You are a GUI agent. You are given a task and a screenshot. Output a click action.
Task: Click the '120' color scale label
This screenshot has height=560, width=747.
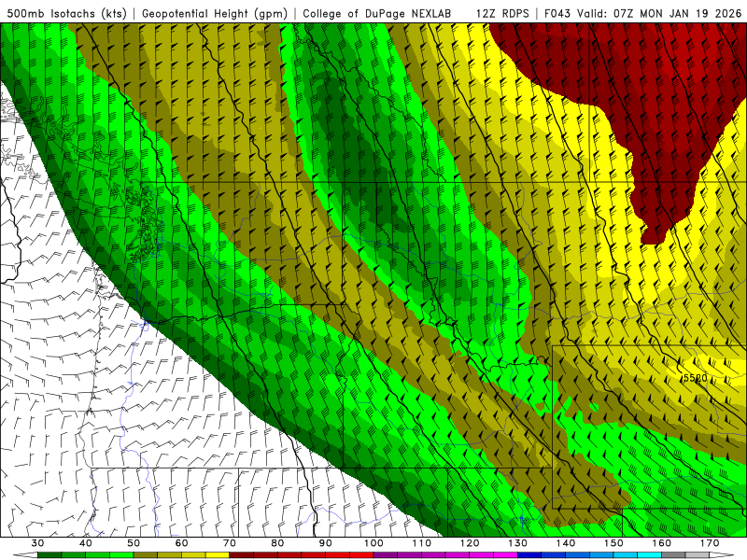(x=470, y=543)
